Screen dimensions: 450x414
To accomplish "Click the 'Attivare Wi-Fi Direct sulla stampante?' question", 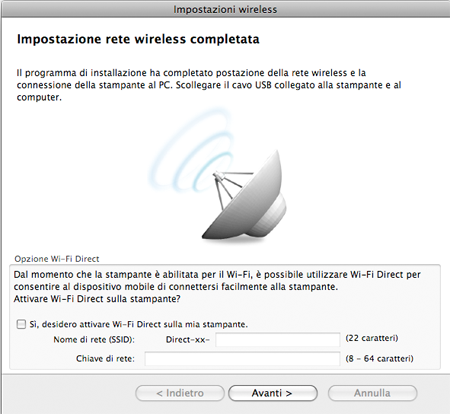I will tap(97, 299).
